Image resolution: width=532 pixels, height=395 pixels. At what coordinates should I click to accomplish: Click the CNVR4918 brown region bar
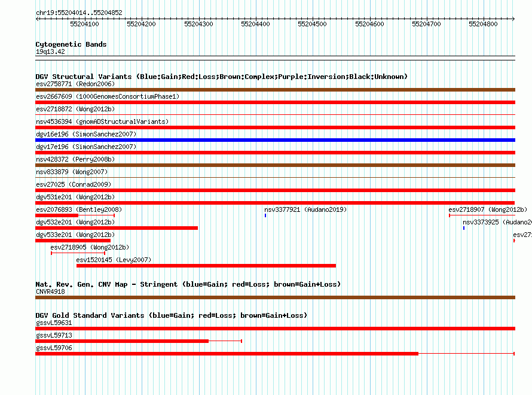click(275, 297)
